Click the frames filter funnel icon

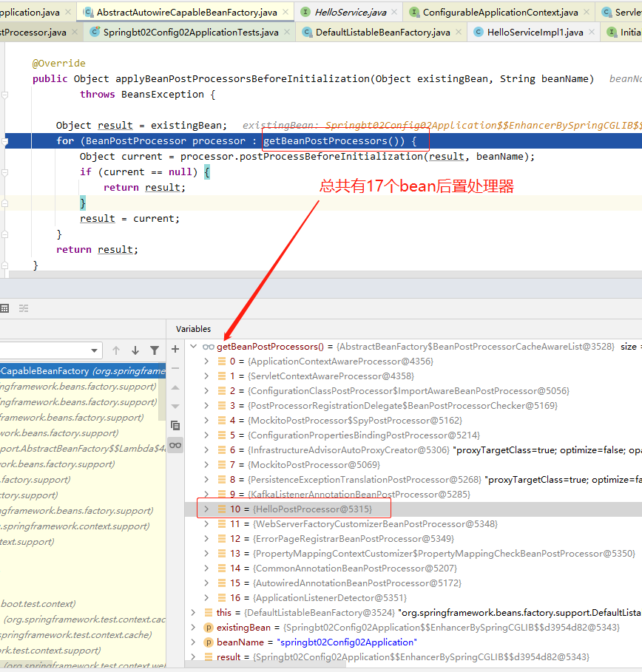(x=155, y=350)
